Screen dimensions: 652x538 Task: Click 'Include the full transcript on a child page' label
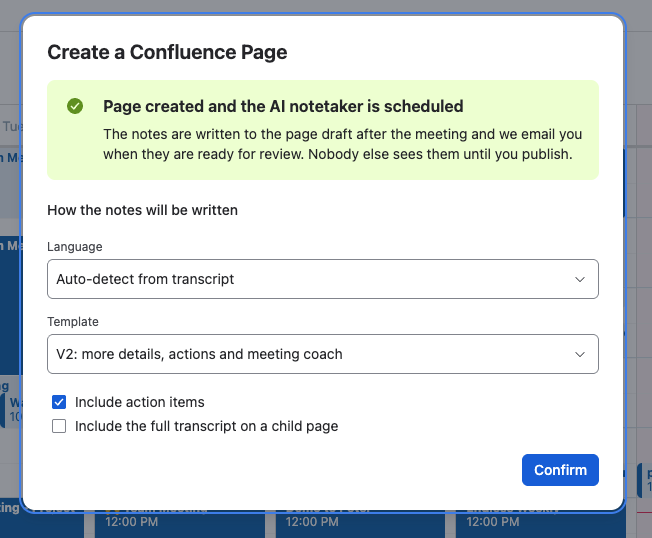[207, 426]
